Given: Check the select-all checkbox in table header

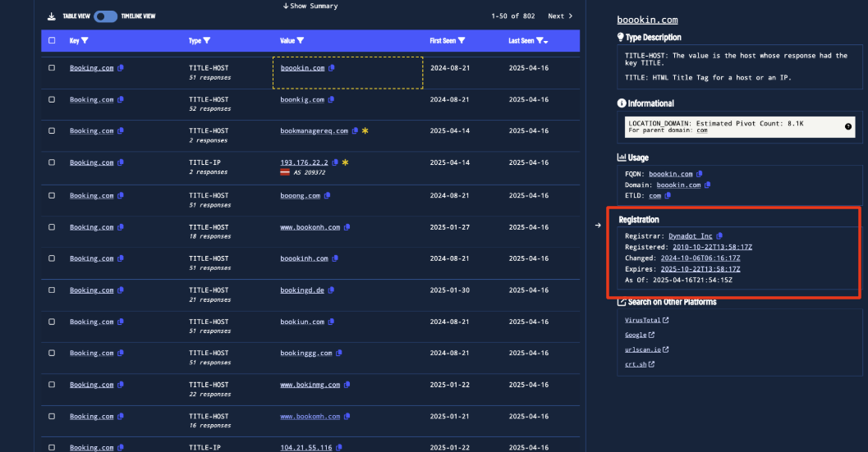Looking at the screenshot, I should click(x=52, y=40).
